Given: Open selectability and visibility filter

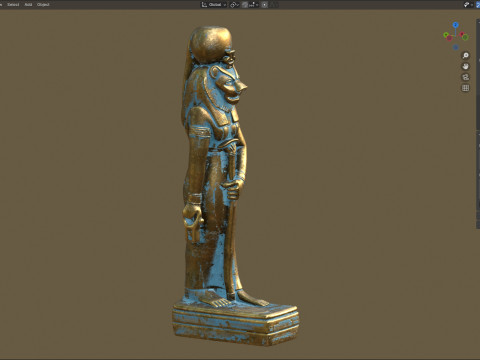Looking at the screenshot, I should coord(468,5).
